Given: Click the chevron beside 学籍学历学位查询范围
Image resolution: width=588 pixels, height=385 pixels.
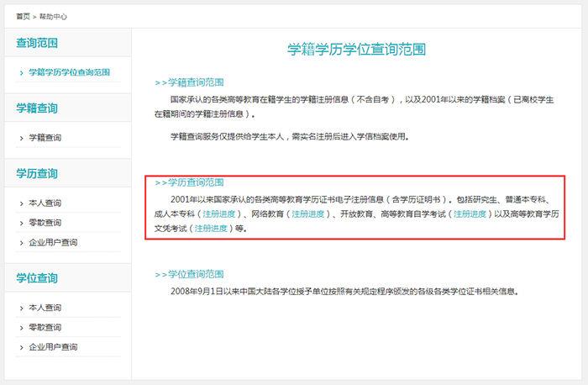Looking at the screenshot, I should [21, 73].
